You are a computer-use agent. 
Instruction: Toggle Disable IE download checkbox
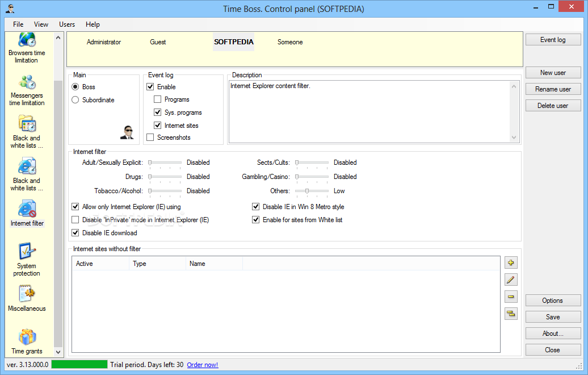[x=75, y=233]
